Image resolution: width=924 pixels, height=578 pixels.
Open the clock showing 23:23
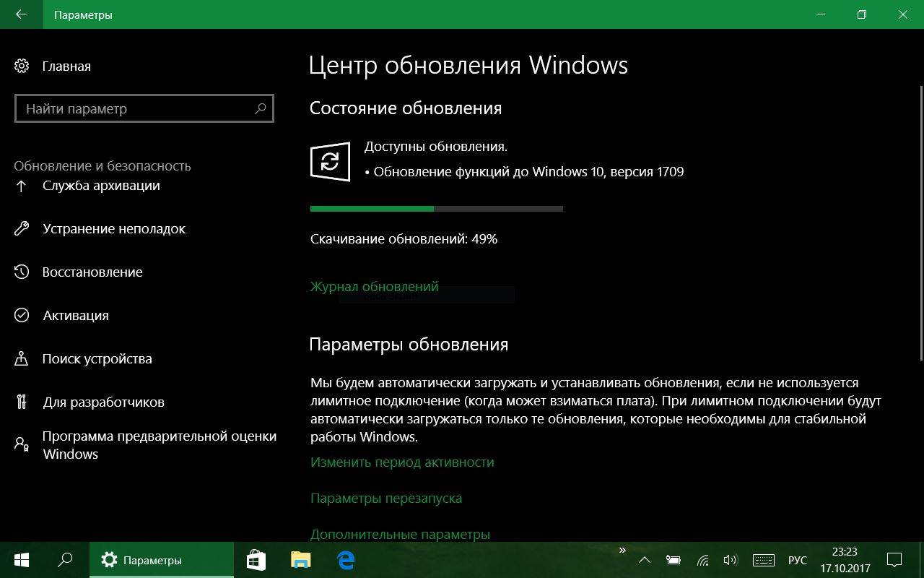[x=845, y=560]
